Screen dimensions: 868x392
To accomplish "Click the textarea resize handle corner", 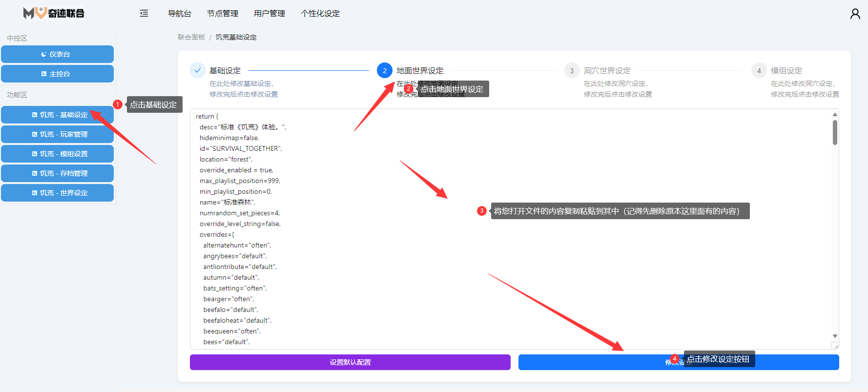I will pyautogui.click(x=835, y=346).
